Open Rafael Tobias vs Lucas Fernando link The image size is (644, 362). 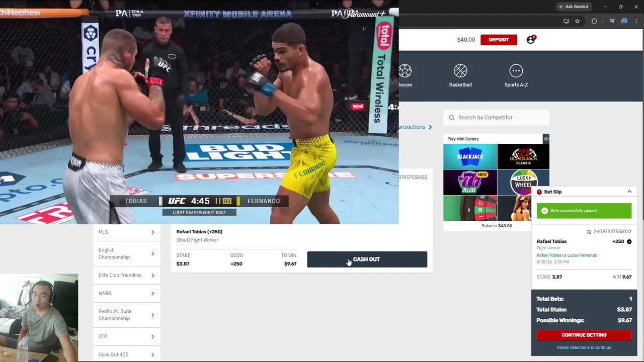567,255
